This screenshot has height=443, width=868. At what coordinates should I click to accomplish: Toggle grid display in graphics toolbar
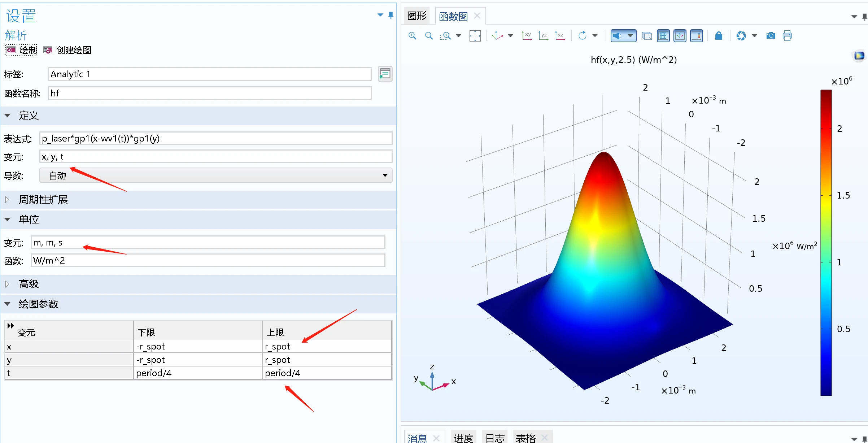[x=663, y=36]
